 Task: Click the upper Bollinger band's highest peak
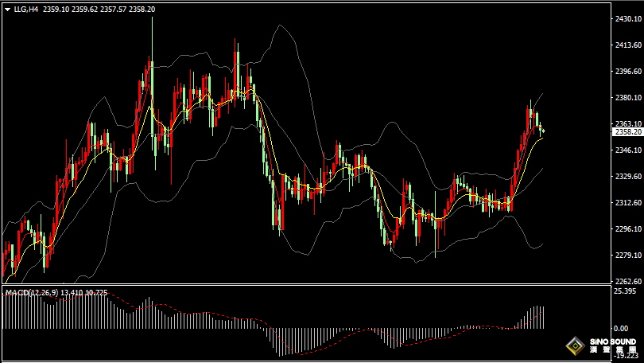[281, 25]
